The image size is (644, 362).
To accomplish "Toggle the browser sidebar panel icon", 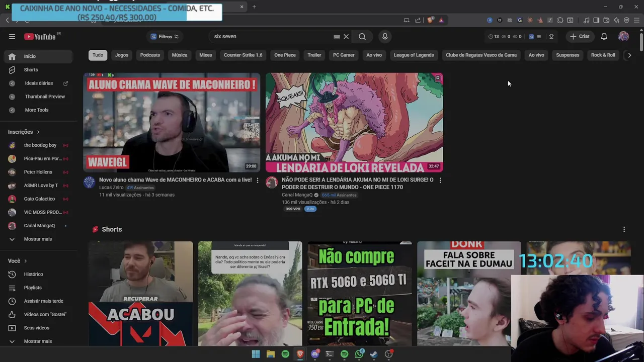I will [x=596, y=20].
